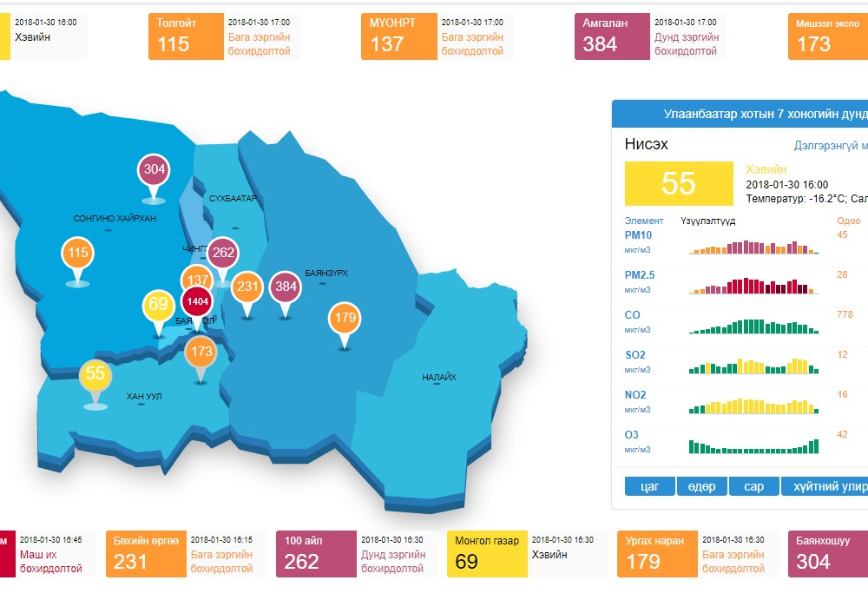Viewport: 868px width, 600px height.
Task: Open the Баянхошуу 304 card
Action: 827,554
